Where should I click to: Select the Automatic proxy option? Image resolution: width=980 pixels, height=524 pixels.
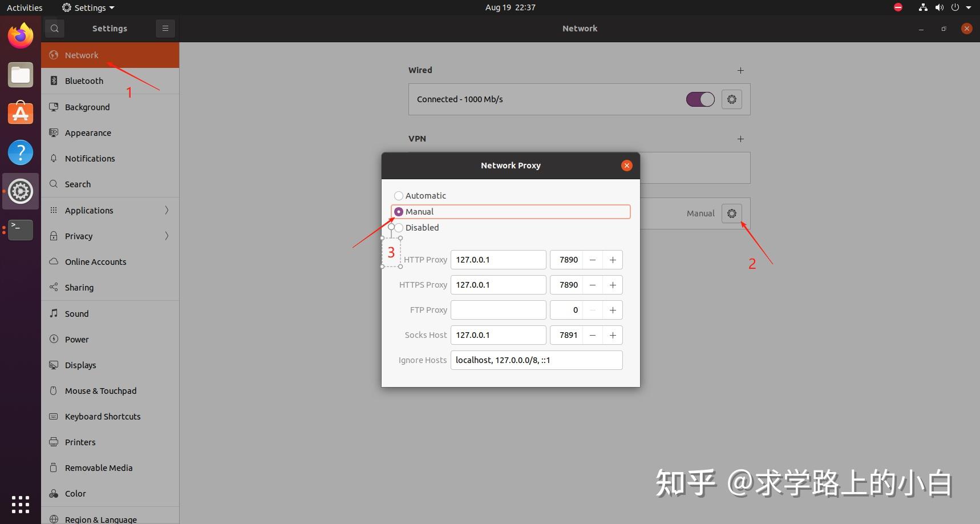399,195
